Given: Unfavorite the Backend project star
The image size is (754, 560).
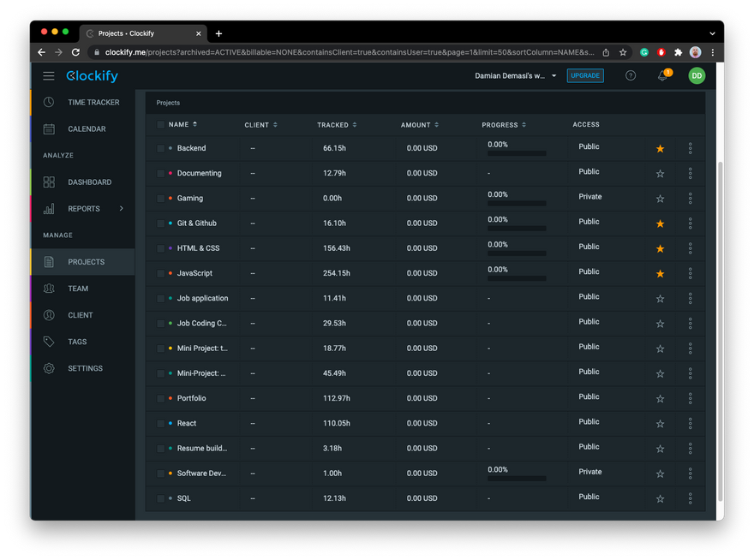Looking at the screenshot, I should click(660, 149).
